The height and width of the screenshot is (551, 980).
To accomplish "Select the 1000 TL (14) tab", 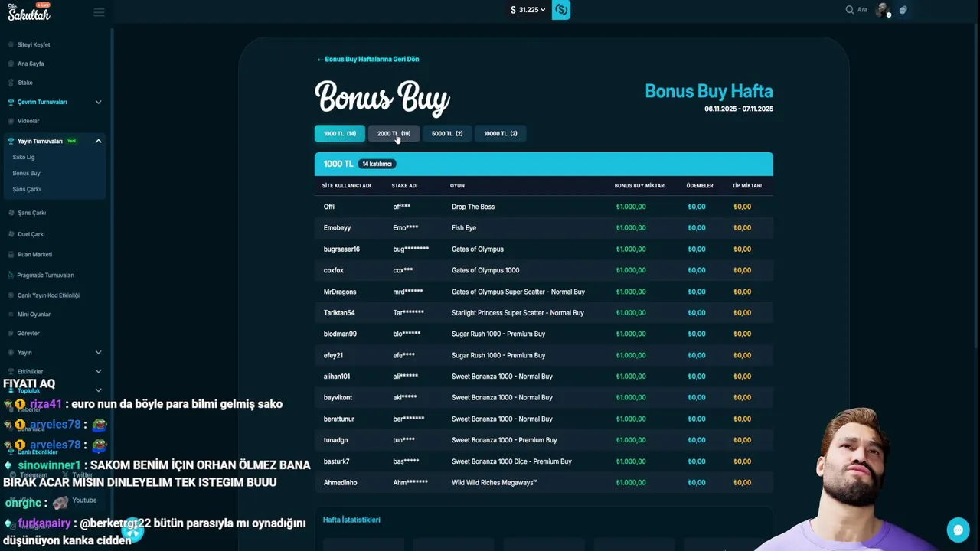I will pos(339,133).
